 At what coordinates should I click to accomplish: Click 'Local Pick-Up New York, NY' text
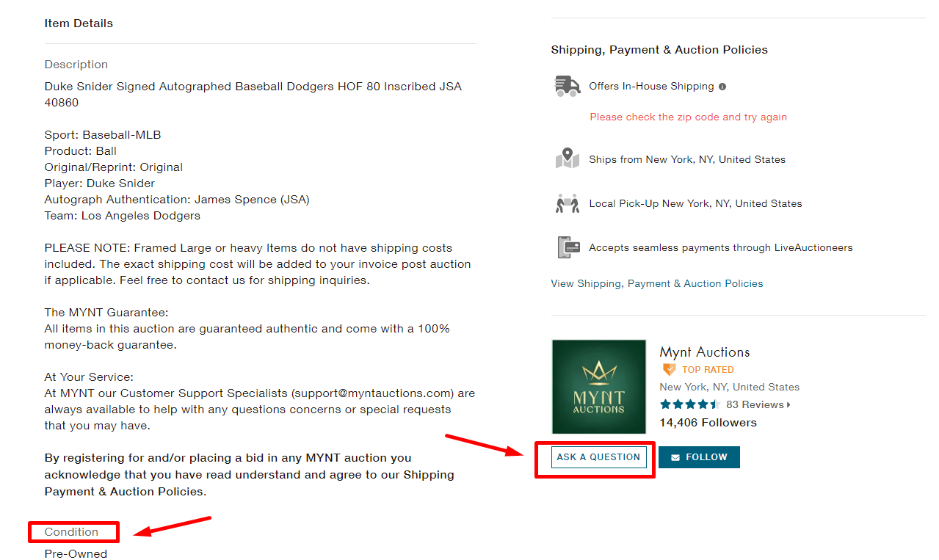(x=695, y=203)
